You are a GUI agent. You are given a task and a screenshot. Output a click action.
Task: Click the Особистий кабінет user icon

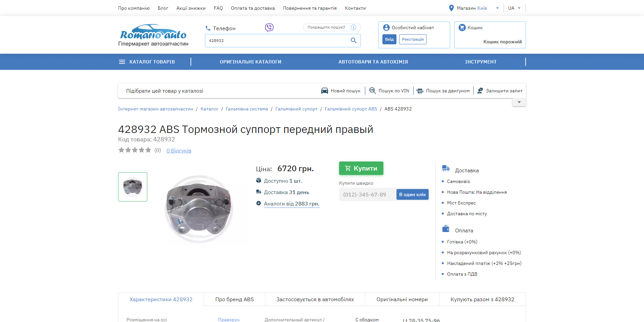coord(386,28)
